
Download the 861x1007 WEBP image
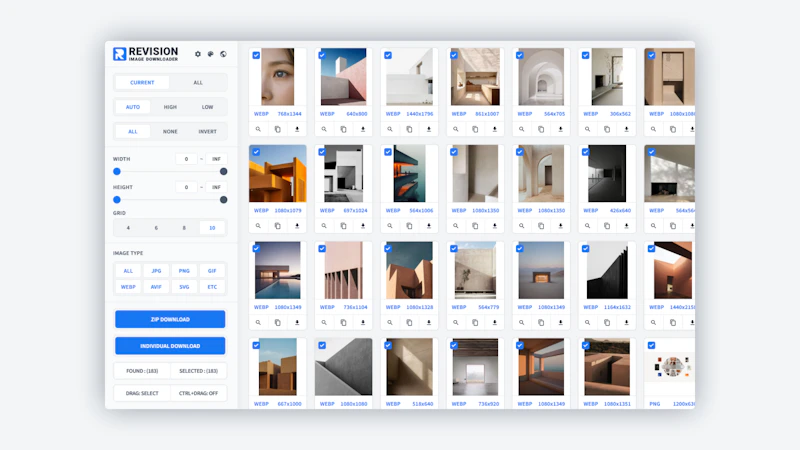pyautogui.click(x=494, y=129)
